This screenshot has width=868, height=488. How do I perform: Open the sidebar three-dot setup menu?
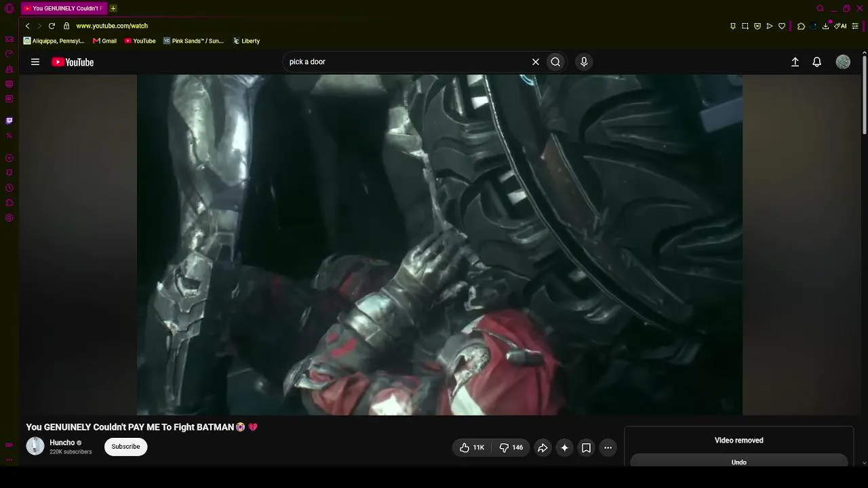(9, 460)
